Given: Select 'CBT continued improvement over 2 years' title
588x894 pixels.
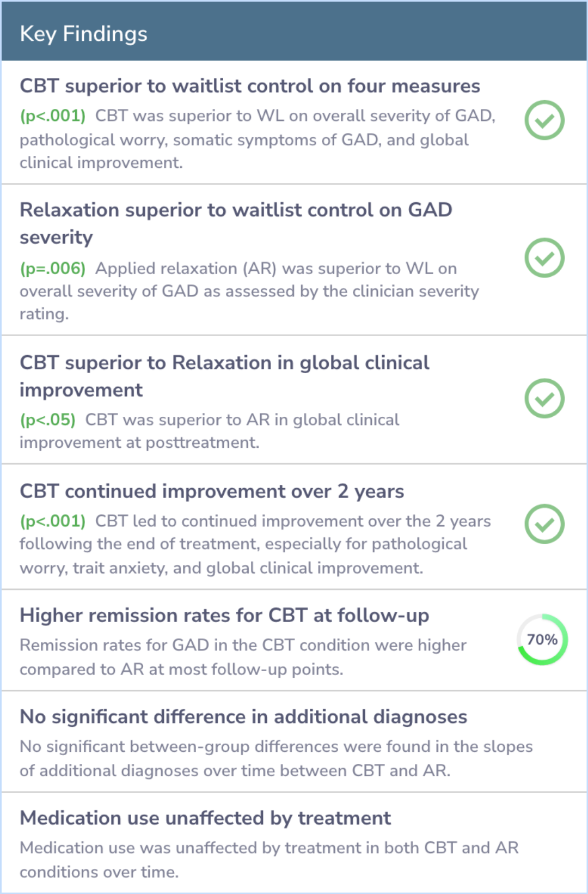Looking at the screenshot, I should click(212, 491).
